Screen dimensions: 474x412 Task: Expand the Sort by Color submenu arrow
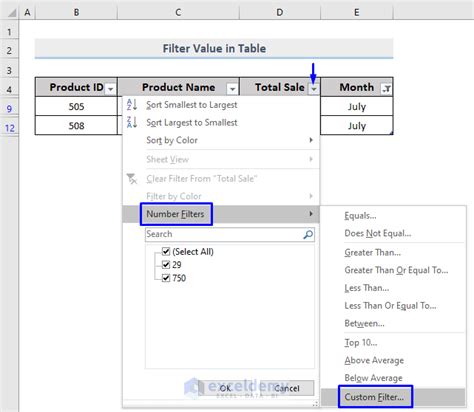click(311, 140)
